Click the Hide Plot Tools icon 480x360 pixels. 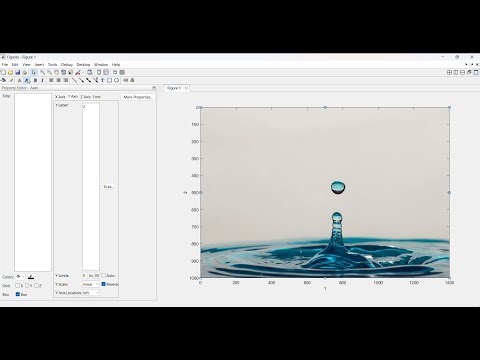click(115, 72)
